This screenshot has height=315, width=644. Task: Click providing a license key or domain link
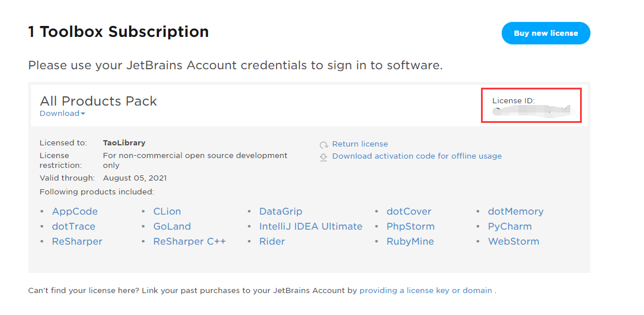pyautogui.click(x=426, y=290)
